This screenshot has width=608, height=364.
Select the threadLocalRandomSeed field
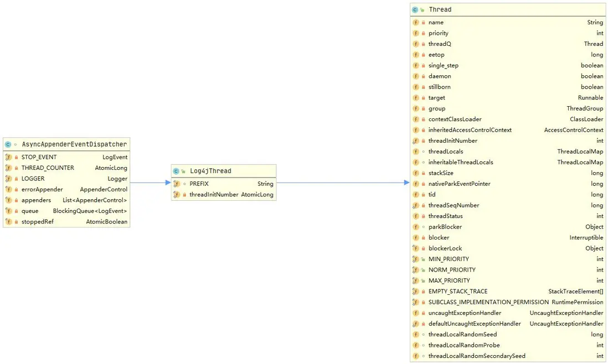508,335
